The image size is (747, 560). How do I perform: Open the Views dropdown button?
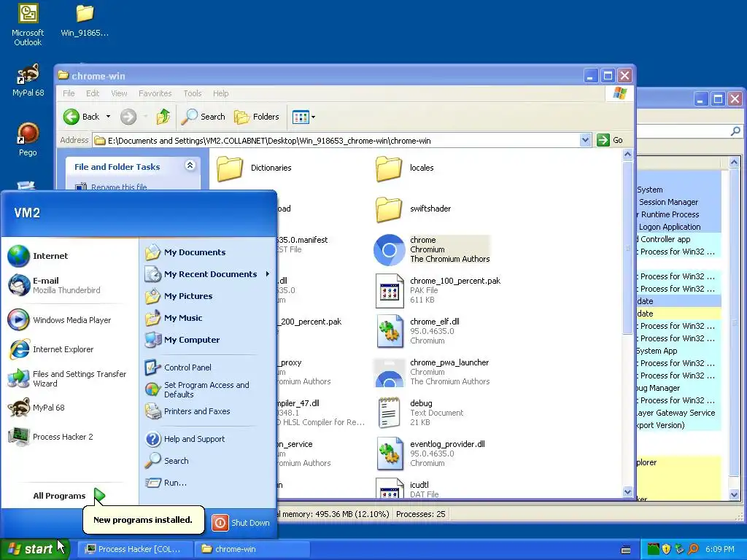[303, 117]
